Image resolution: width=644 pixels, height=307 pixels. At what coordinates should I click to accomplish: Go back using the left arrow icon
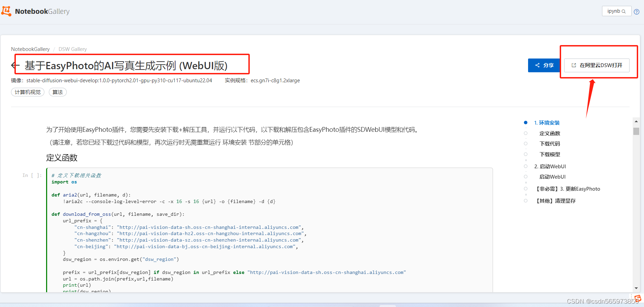pos(15,65)
